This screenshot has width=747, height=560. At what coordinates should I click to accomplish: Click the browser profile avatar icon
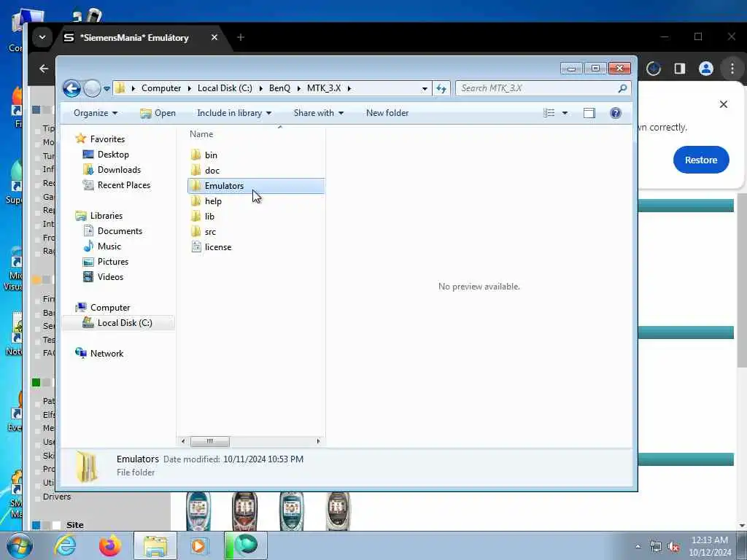(x=705, y=69)
